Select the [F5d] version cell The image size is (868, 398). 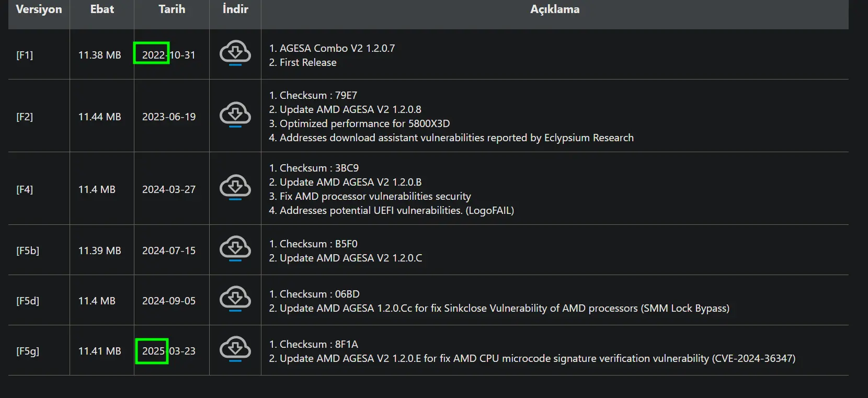pyautogui.click(x=28, y=301)
